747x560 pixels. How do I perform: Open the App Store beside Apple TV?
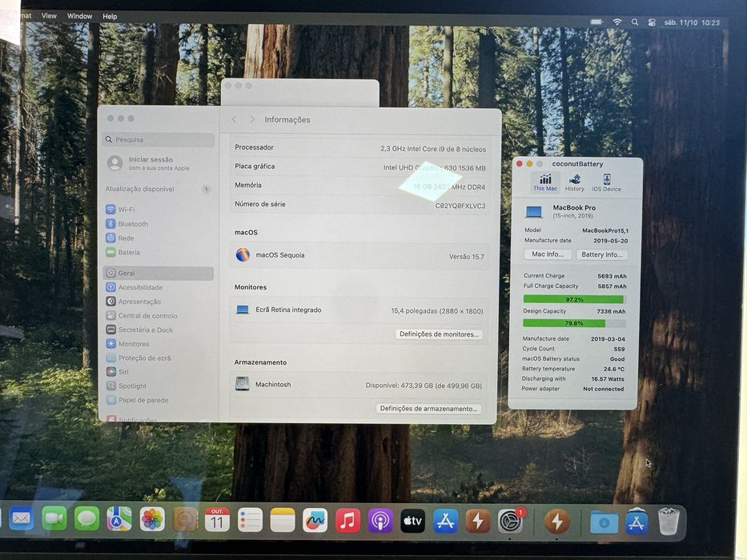coord(445,521)
